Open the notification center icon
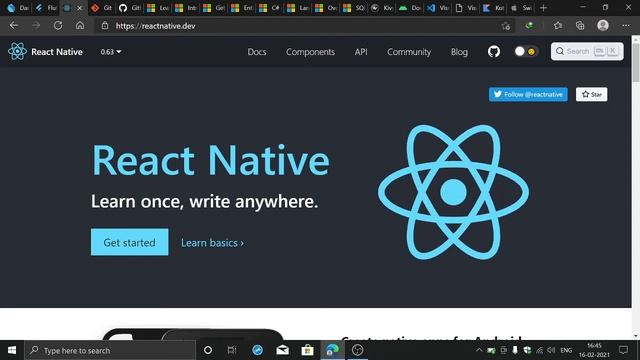This screenshot has height=360, width=640. pyautogui.click(x=623, y=350)
